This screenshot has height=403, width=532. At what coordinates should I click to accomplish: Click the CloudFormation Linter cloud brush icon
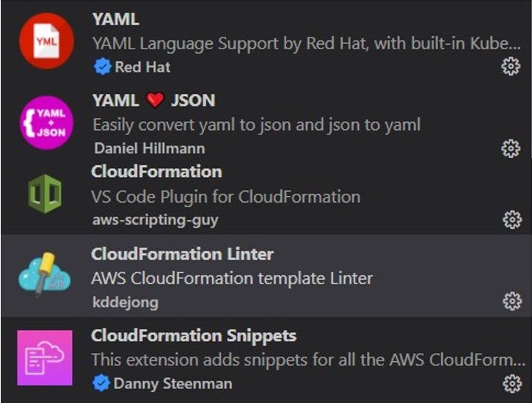click(x=45, y=275)
